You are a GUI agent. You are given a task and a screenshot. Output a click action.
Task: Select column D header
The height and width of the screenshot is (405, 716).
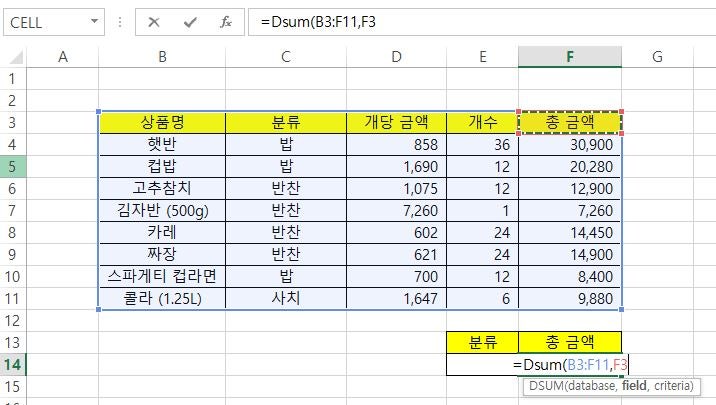coord(396,57)
